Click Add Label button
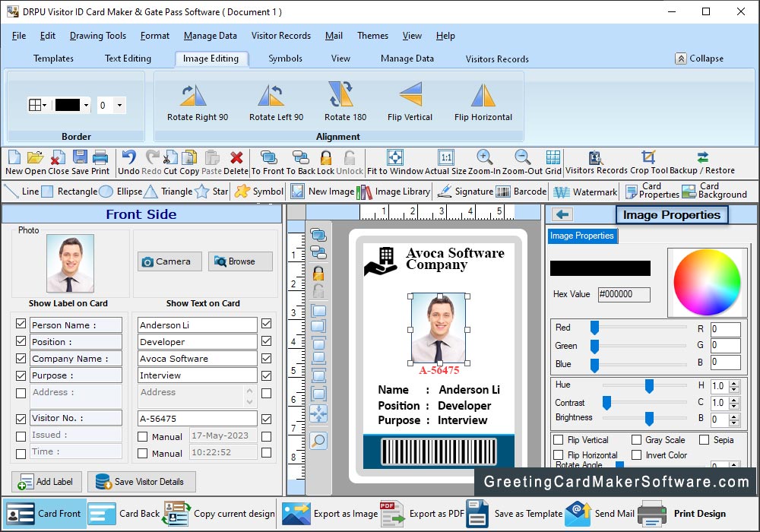 (46, 482)
